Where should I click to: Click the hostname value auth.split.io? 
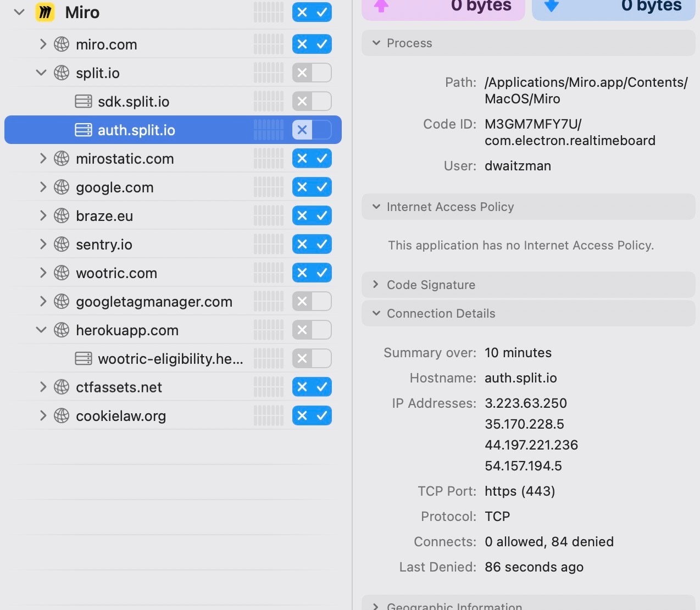click(x=521, y=378)
